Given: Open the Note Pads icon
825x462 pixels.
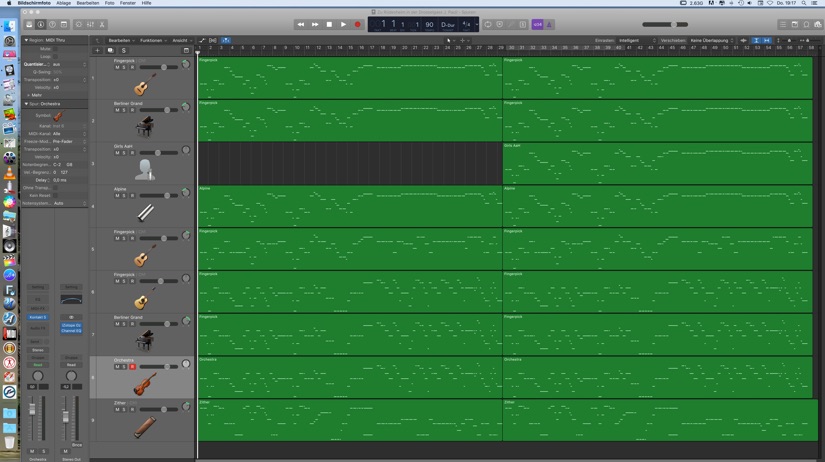Looking at the screenshot, I should click(x=794, y=25).
